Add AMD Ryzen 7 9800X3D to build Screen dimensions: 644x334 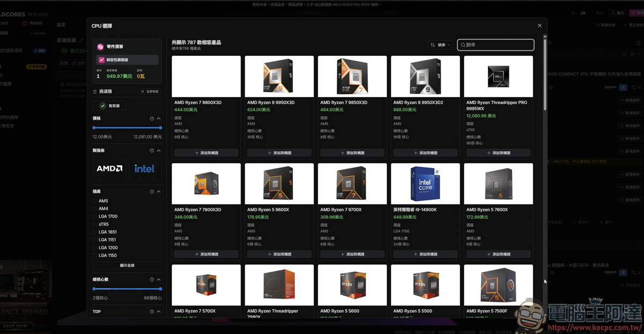tap(206, 153)
